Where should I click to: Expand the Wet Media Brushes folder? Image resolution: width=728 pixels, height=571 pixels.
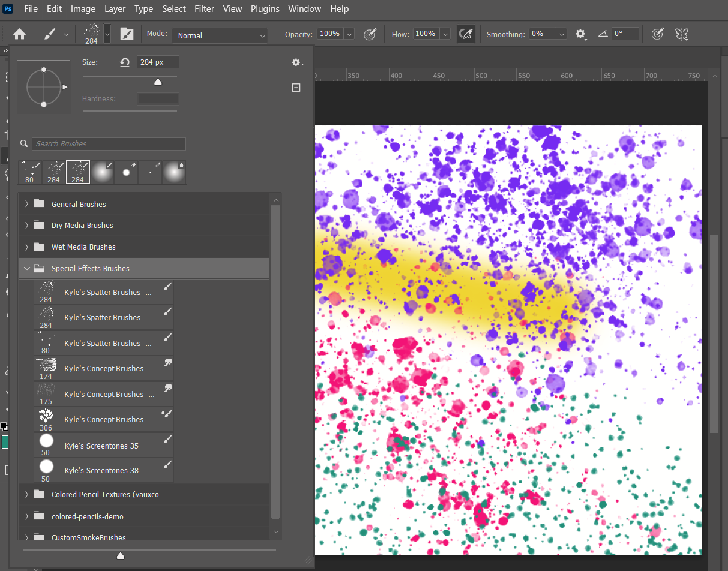[26, 247]
